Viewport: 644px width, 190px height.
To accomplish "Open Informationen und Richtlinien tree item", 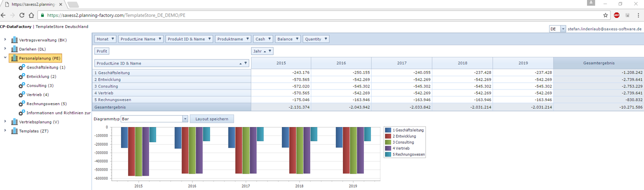I will pyautogui.click(x=58, y=113).
